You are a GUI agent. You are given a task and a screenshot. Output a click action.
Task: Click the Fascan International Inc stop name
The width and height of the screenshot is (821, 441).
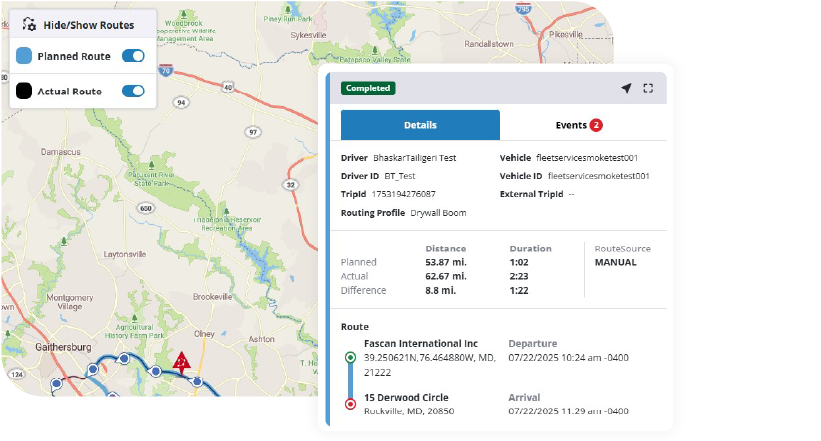point(421,343)
